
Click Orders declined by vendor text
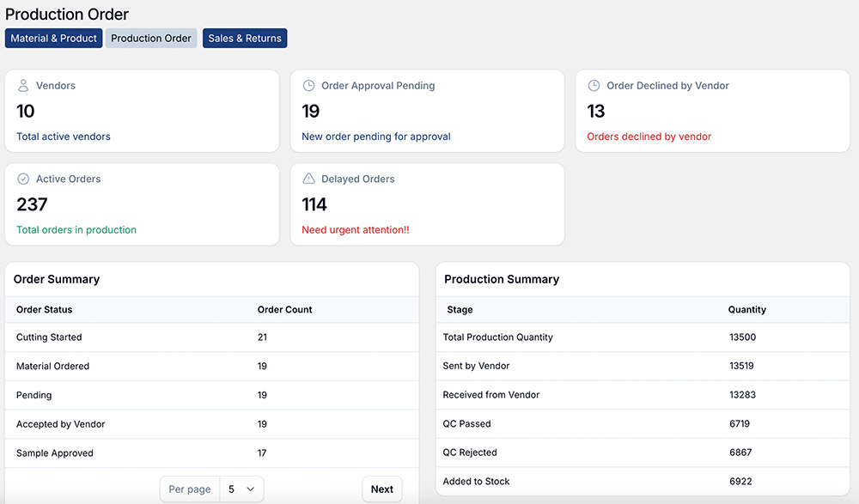click(x=649, y=137)
